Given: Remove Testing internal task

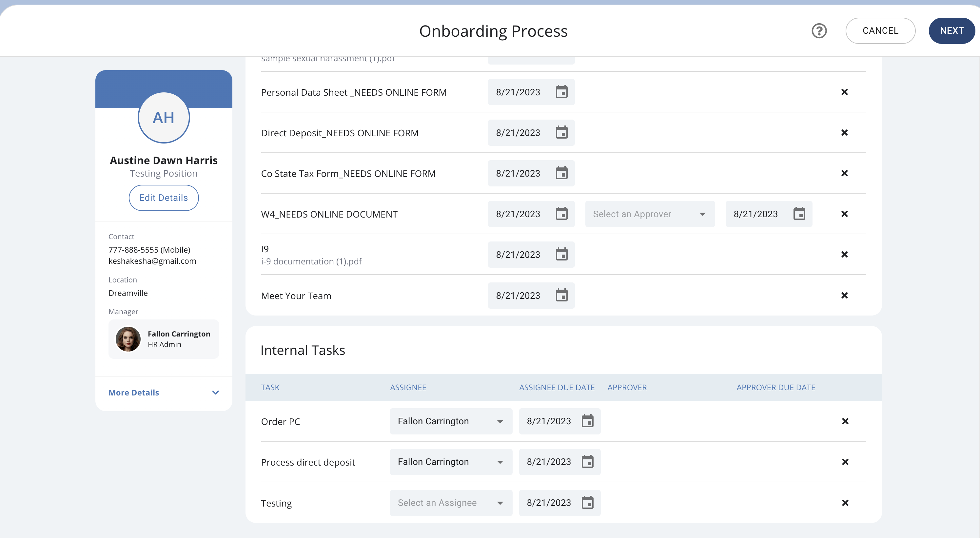Looking at the screenshot, I should pyautogui.click(x=845, y=503).
